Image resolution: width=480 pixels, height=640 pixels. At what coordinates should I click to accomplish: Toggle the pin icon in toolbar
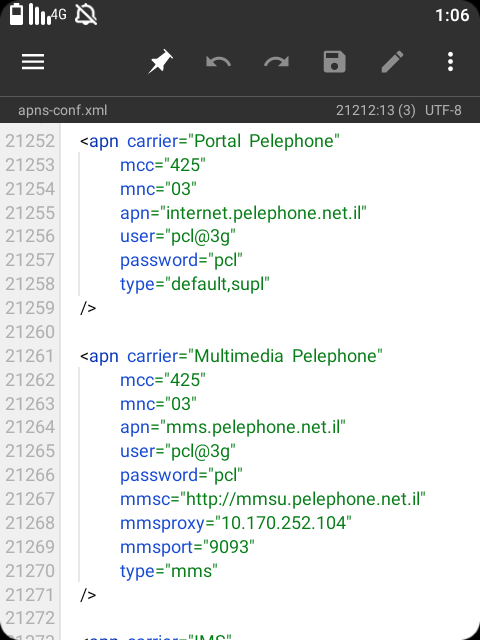[160, 62]
